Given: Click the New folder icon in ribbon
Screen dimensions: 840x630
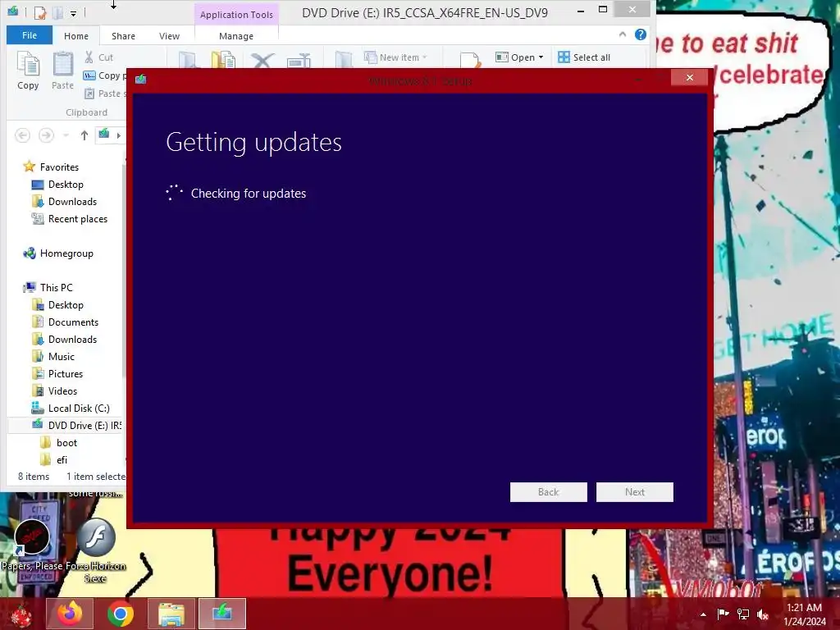Looking at the screenshot, I should 343,59.
